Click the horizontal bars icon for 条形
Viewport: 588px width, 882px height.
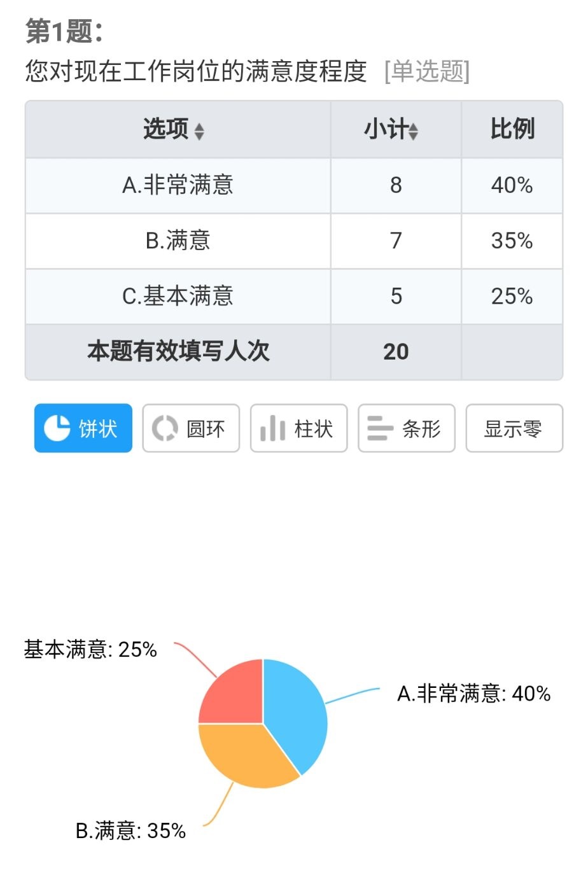[381, 428]
